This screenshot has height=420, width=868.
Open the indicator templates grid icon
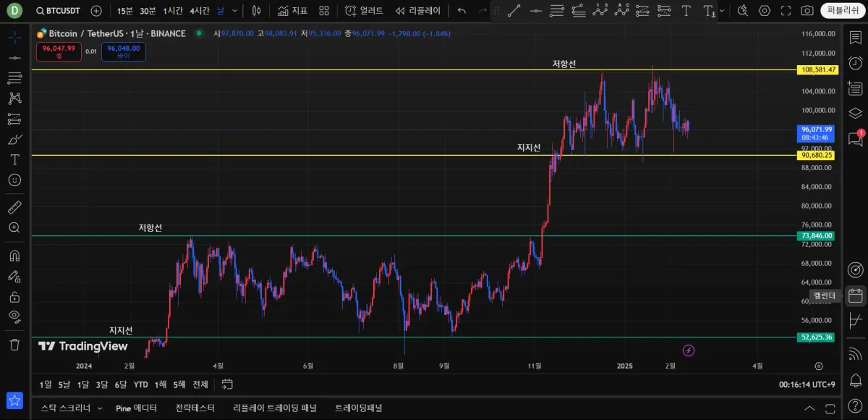[x=324, y=11]
